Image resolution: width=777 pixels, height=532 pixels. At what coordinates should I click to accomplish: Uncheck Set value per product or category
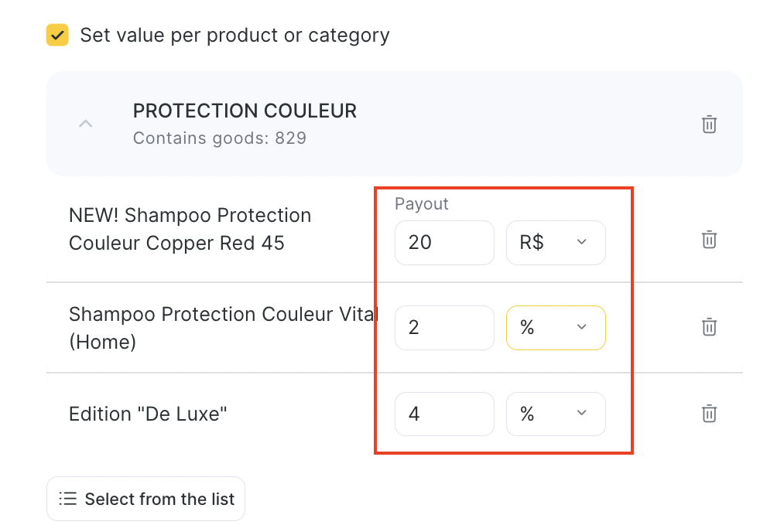point(57,35)
